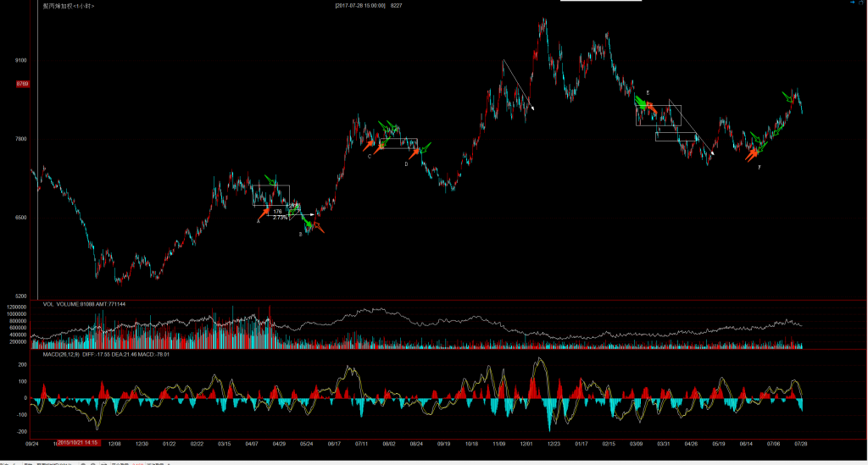Click the white arrowhead ending the 11/09 trendline
The width and height of the screenshot is (868, 465).
pyautogui.click(x=532, y=108)
